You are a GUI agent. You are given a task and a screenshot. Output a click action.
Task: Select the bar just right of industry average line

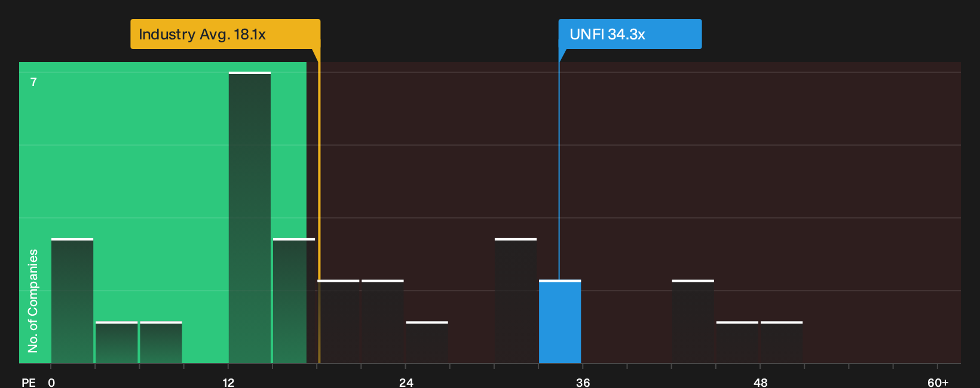[x=339, y=322]
